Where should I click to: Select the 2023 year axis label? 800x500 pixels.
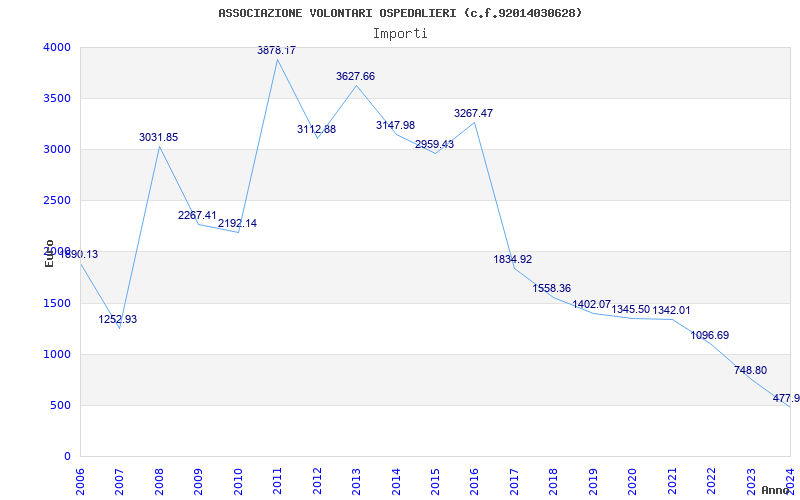tap(751, 480)
